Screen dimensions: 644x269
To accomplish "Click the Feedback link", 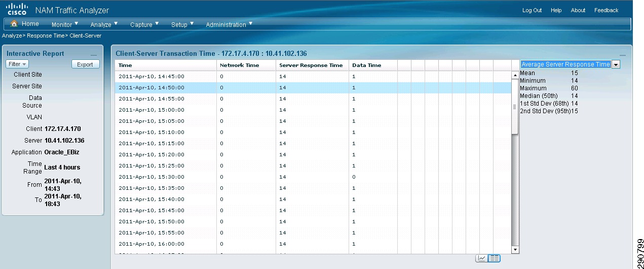I will click(607, 10).
